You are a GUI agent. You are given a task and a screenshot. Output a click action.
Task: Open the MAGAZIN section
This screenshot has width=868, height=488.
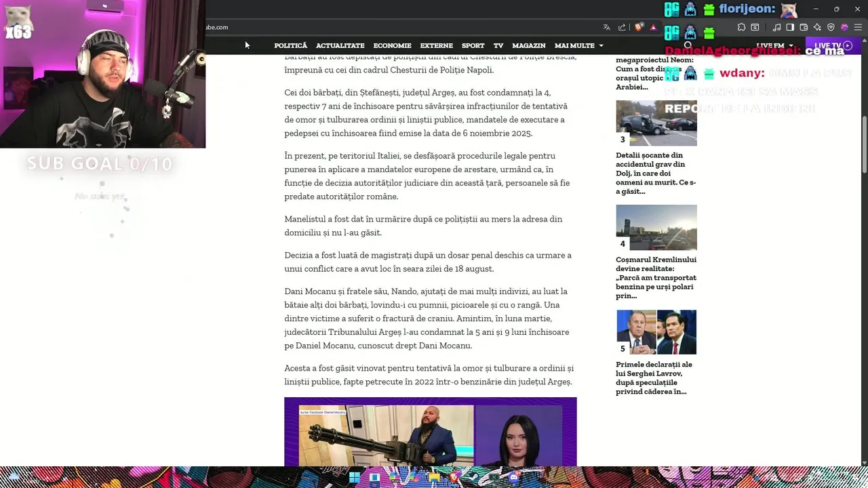click(x=529, y=45)
